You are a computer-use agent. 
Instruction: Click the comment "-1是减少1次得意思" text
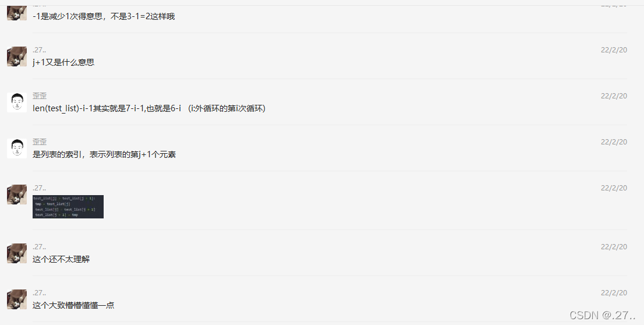(104, 16)
